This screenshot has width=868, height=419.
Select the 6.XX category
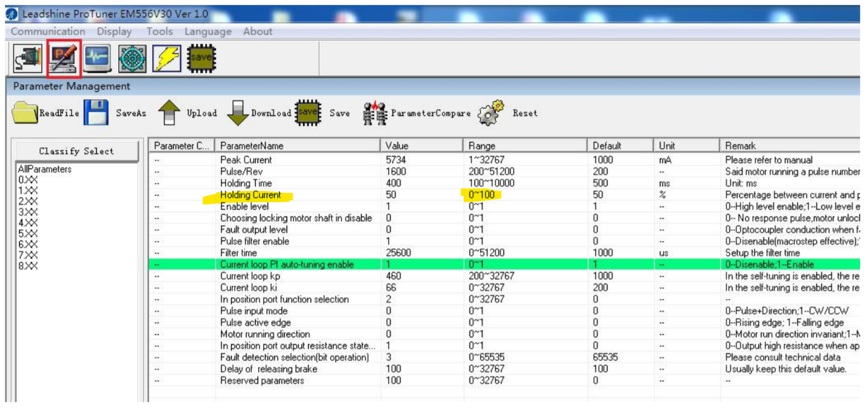point(28,244)
